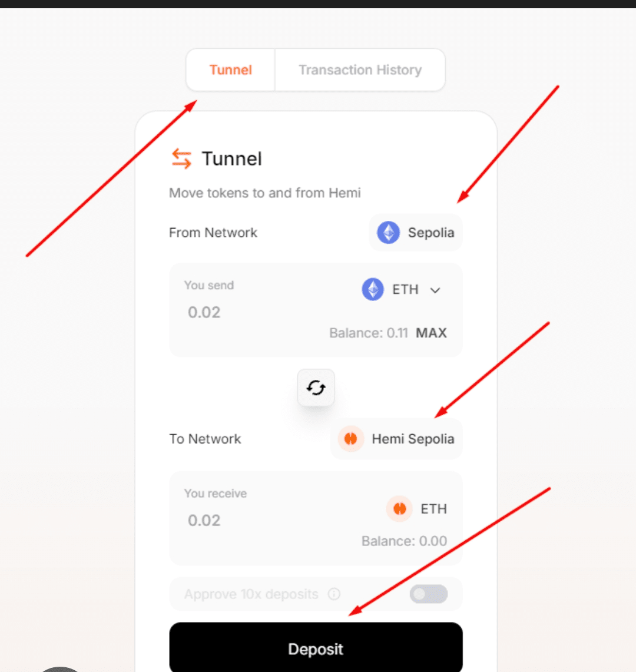Open the ETH token dropdown chevron
This screenshot has width=636, height=672.
435,290
